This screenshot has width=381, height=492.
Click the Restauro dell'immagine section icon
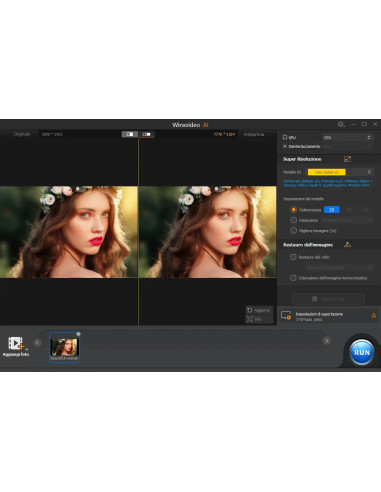coord(347,245)
